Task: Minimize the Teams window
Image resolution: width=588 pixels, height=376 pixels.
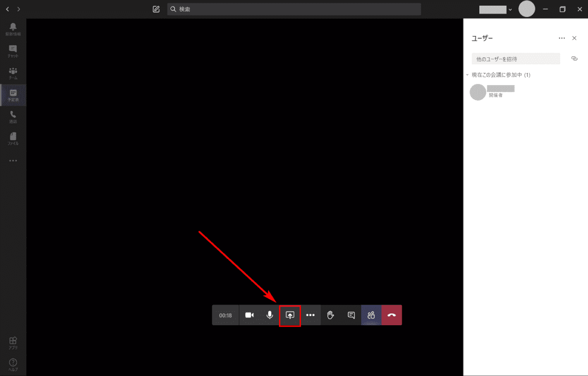Action: click(x=545, y=9)
